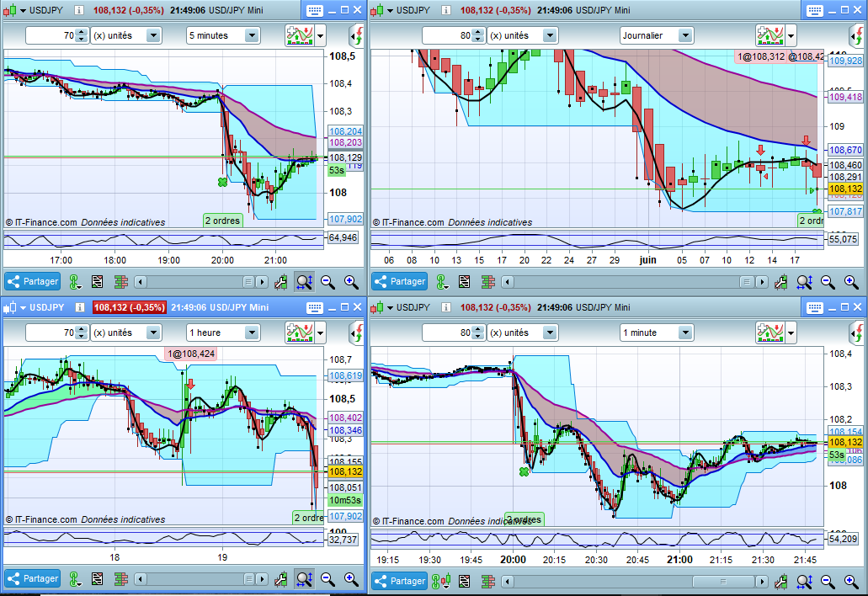Open keyboard icon in 1 minute chart title bar
Image resolution: width=868 pixels, height=596 pixels.
click(x=815, y=308)
